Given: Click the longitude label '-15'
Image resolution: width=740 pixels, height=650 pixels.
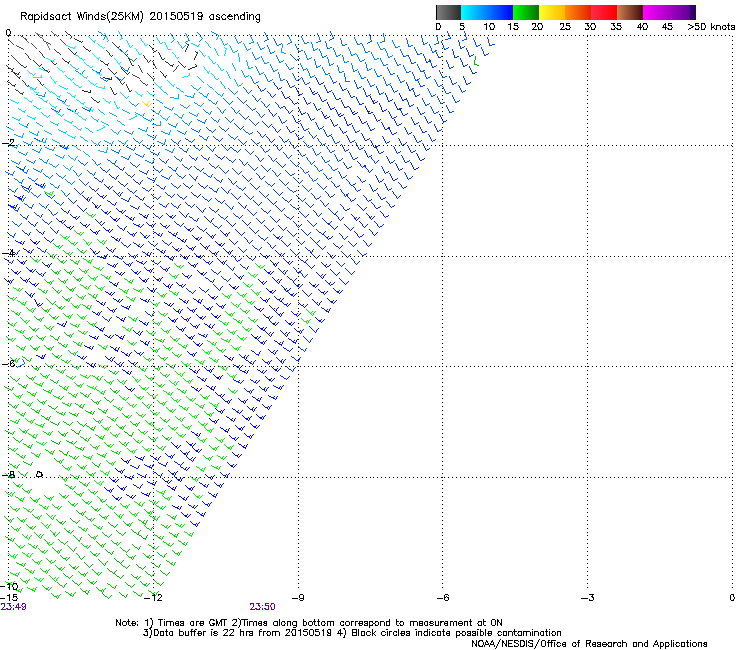Looking at the screenshot, I should [9, 598].
